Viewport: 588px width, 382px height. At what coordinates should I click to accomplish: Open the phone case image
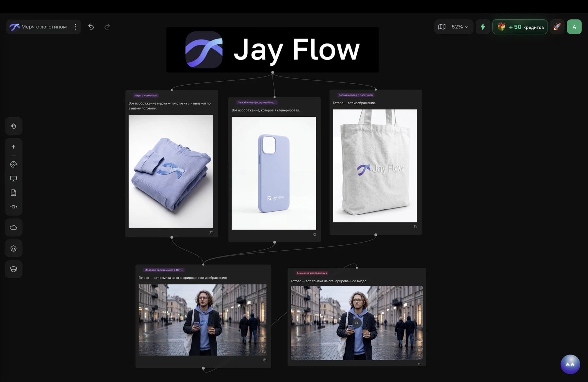pyautogui.click(x=274, y=173)
